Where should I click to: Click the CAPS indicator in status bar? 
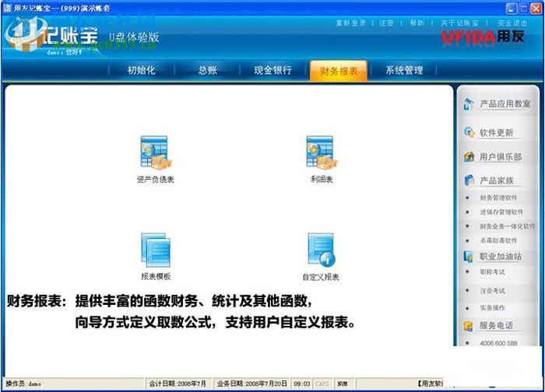[322, 383]
